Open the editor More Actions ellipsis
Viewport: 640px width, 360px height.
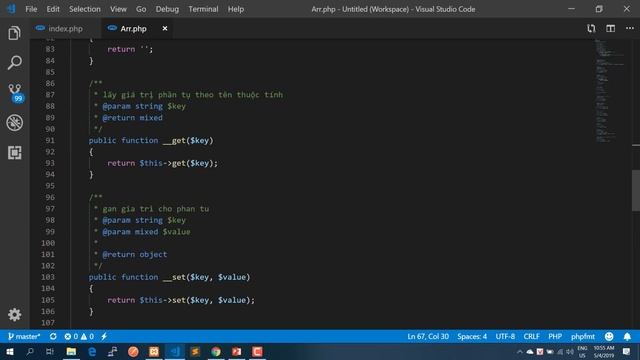pyautogui.click(x=630, y=29)
